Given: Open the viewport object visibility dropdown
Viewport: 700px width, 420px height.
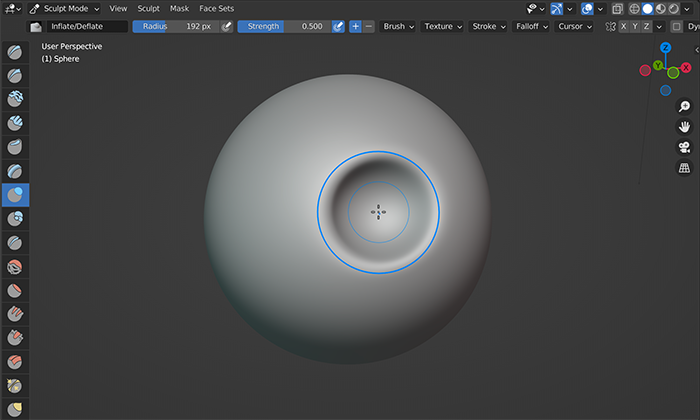Looking at the screenshot, I should coord(535,8).
